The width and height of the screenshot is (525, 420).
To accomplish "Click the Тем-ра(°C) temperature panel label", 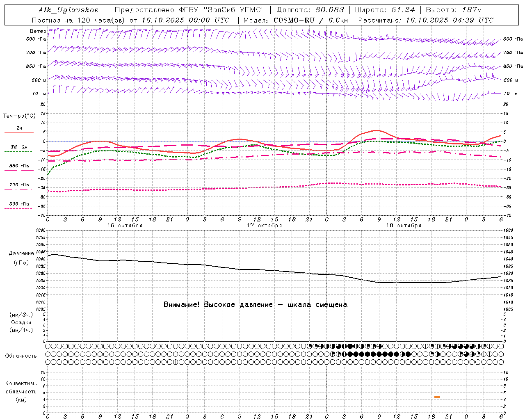I will (x=20, y=116).
